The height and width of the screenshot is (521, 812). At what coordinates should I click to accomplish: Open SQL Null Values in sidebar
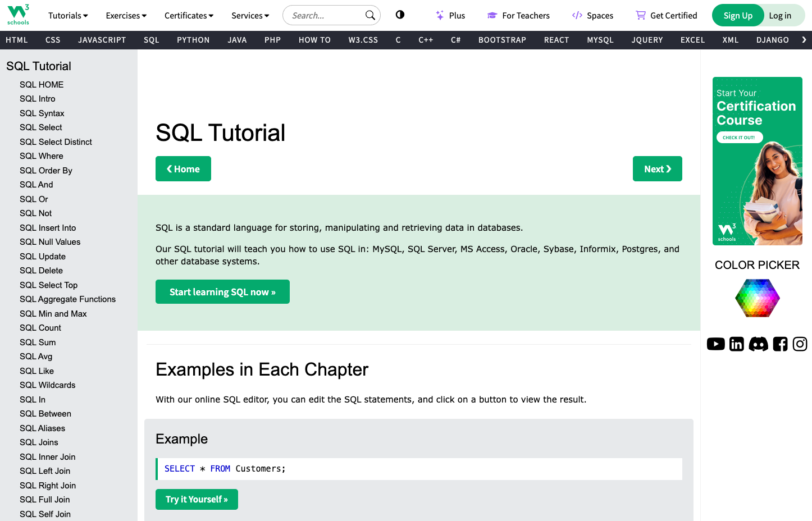pos(50,242)
